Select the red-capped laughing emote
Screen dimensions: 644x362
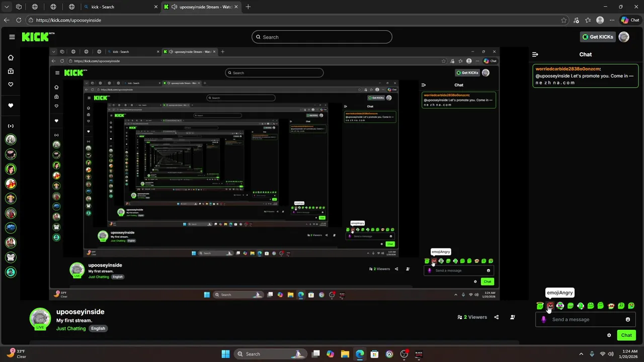pos(611,306)
